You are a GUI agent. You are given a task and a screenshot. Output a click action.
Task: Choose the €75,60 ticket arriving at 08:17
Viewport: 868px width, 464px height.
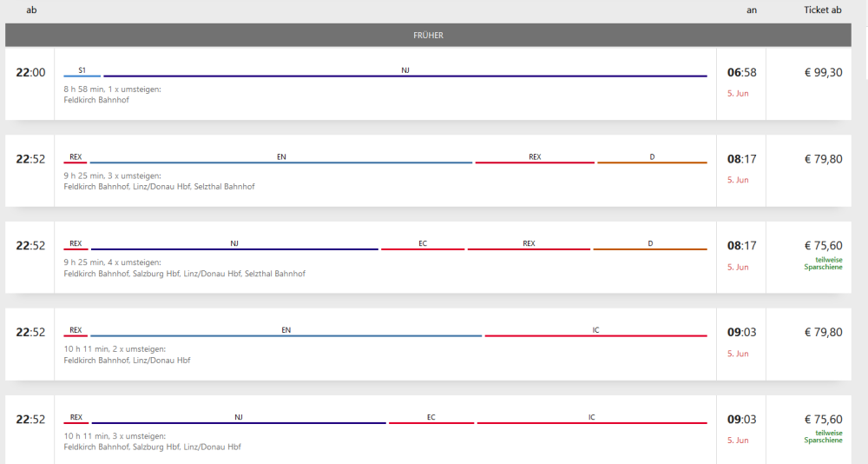point(823,246)
